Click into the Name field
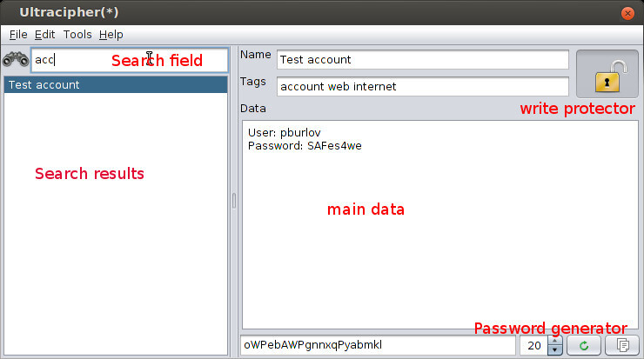Screen dimensions: 644x359 pos(423,60)
